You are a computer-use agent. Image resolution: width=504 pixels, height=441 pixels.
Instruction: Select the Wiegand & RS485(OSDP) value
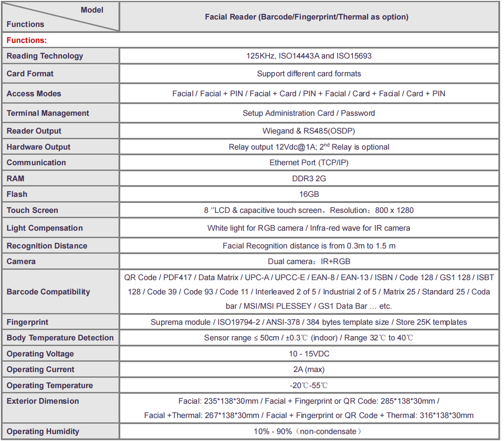[x=309, y=131]
